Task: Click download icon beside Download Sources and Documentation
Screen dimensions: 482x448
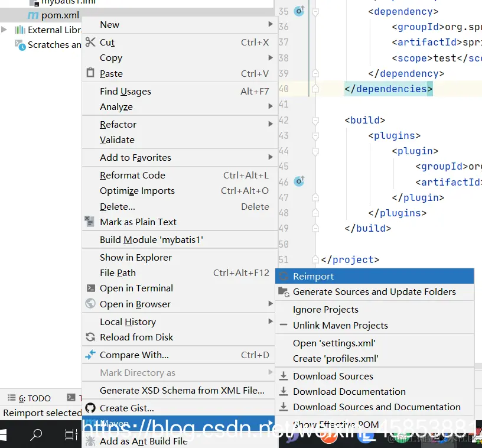Action: click(284, 407)
